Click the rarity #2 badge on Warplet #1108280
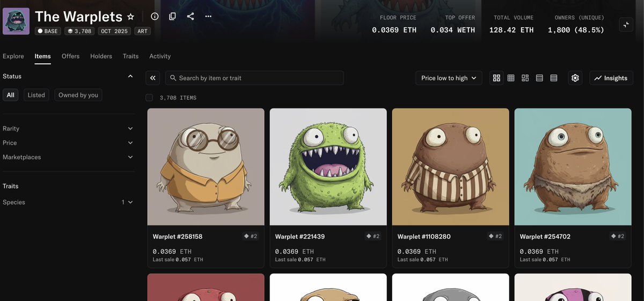 [495, 236]
